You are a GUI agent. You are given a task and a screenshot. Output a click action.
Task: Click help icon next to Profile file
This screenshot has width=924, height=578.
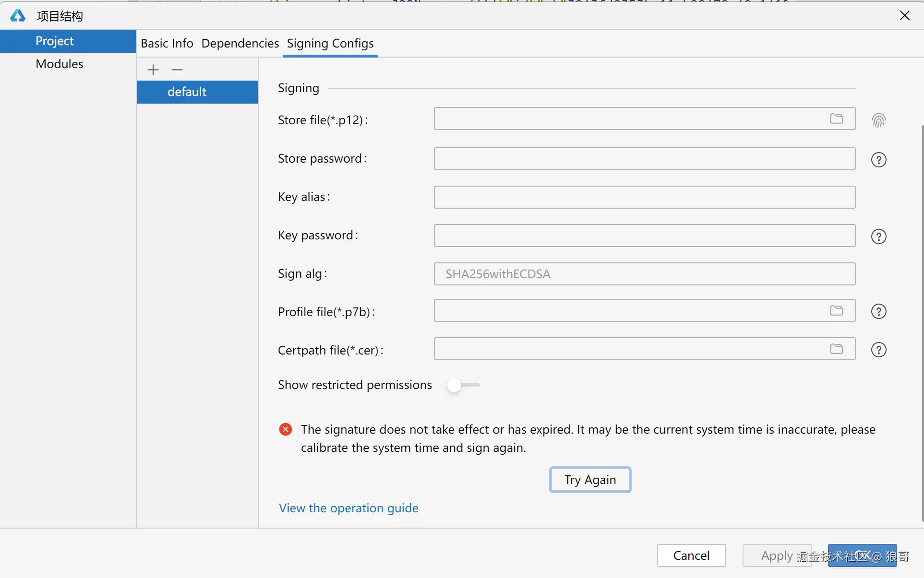click(878, 311)
